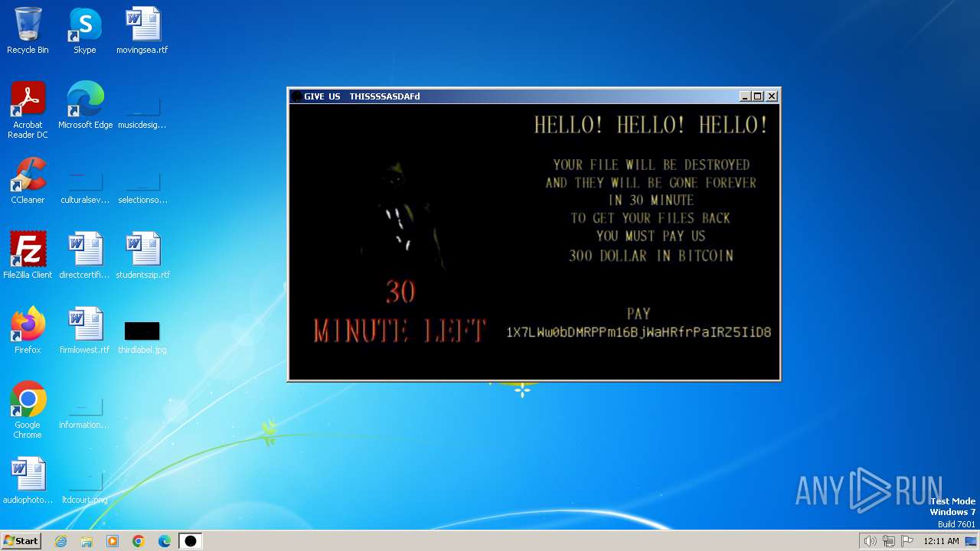Screen dimensions: 980x551
Task: Click the 'HELLO! HELLO! HELLO!' heading
Action: click(651, 125)
